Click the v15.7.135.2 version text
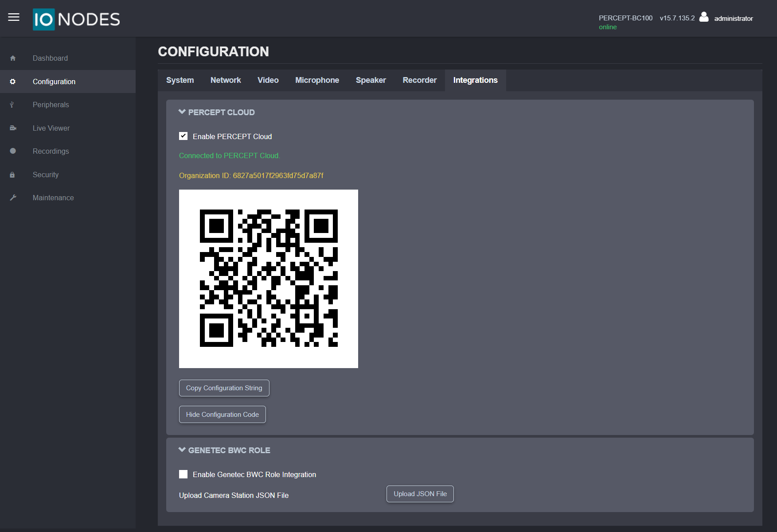This screenshot has height=532, width=777. coord(677,18)
